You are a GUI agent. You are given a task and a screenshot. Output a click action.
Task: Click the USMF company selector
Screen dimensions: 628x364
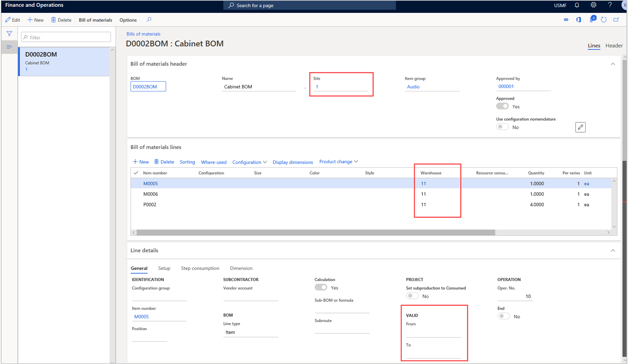pyautogui.click(x=560, y=5)
